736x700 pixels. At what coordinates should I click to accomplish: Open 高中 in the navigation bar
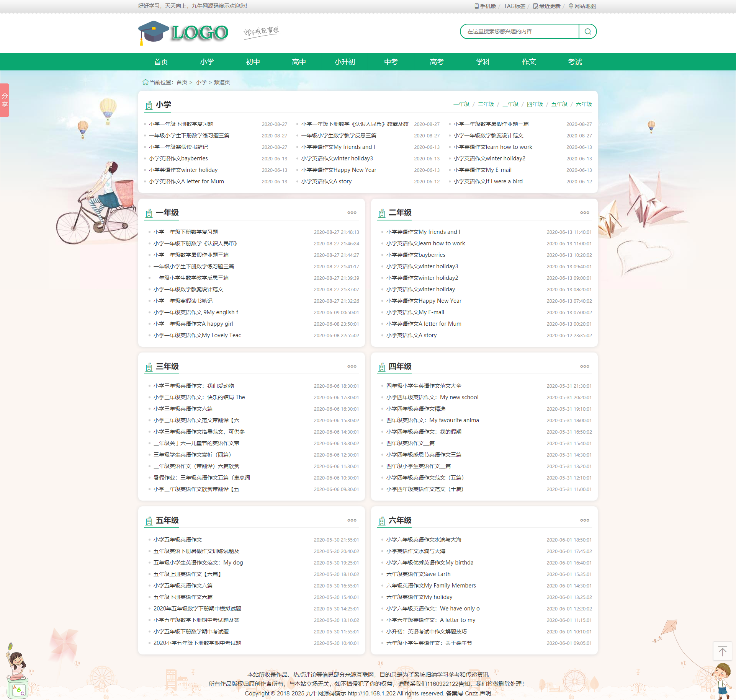click(x=299, y=62)
